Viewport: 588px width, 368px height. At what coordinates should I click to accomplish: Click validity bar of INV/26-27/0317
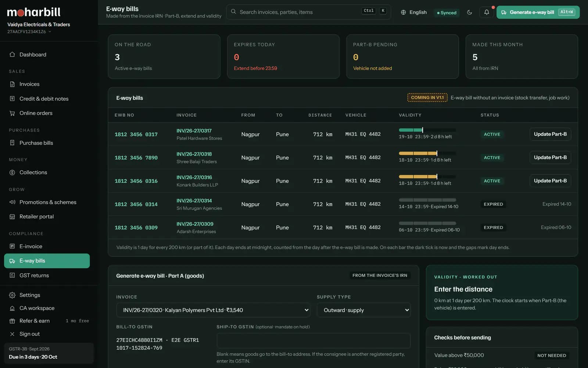point(427,130)
